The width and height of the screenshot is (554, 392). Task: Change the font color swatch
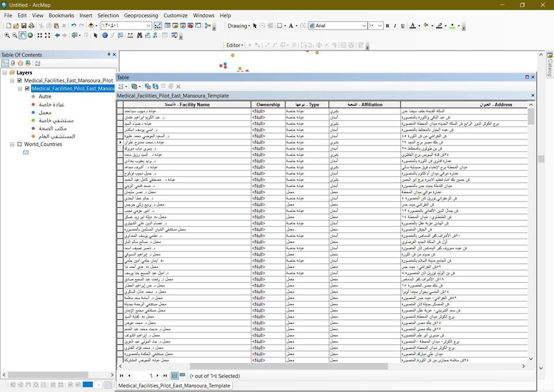coord(412,26)
